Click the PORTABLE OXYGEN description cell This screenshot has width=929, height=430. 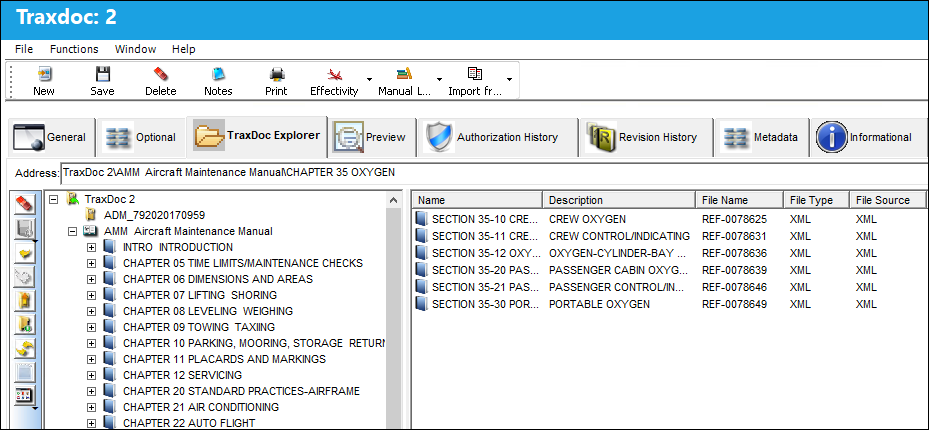tap(599, 304)
